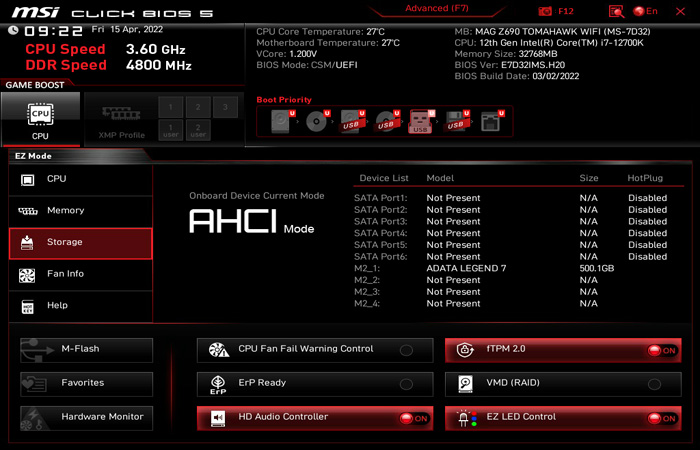
Task: Click the HD Audio speaker icon
Action: (x=218, y=418)
